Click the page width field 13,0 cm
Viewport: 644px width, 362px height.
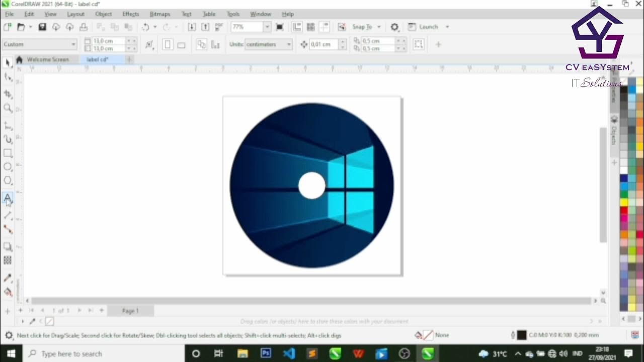click(108, 41)
